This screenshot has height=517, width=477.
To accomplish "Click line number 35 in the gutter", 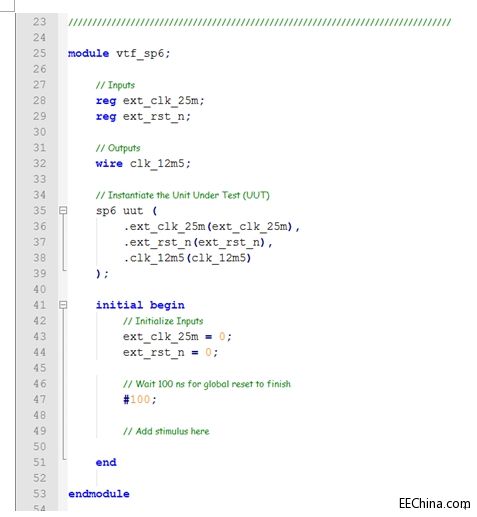I will [x=39, y=211].
